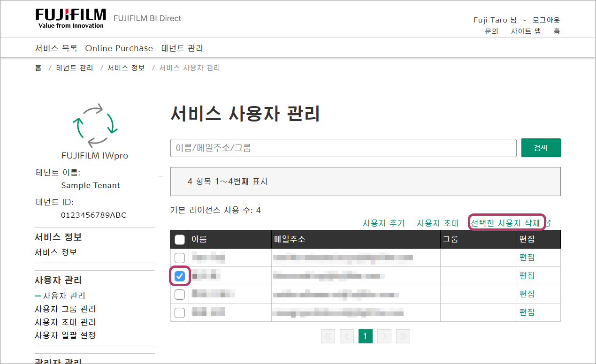596x364 pixels.
Task: Select page 1 in pagination
Action: pos(365,336)
